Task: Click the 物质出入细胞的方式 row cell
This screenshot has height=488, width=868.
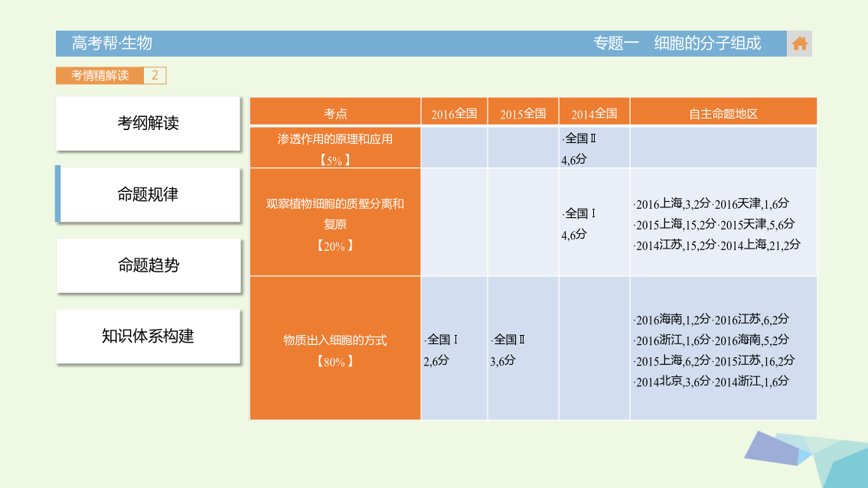Action: [x=335, y=348]
